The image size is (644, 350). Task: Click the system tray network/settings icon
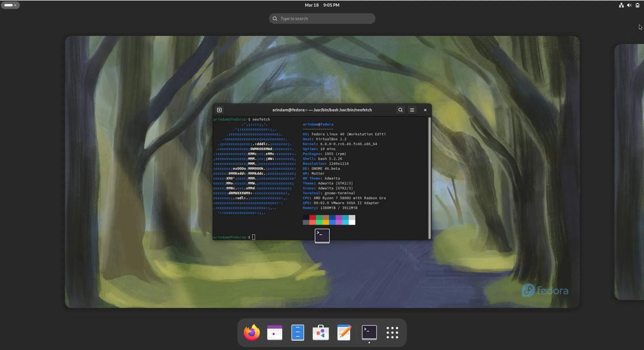click(x=621, y=5)
